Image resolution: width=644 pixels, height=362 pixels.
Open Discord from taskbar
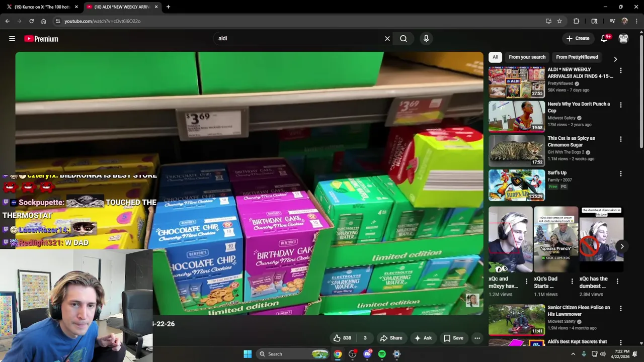coord(367,354)
